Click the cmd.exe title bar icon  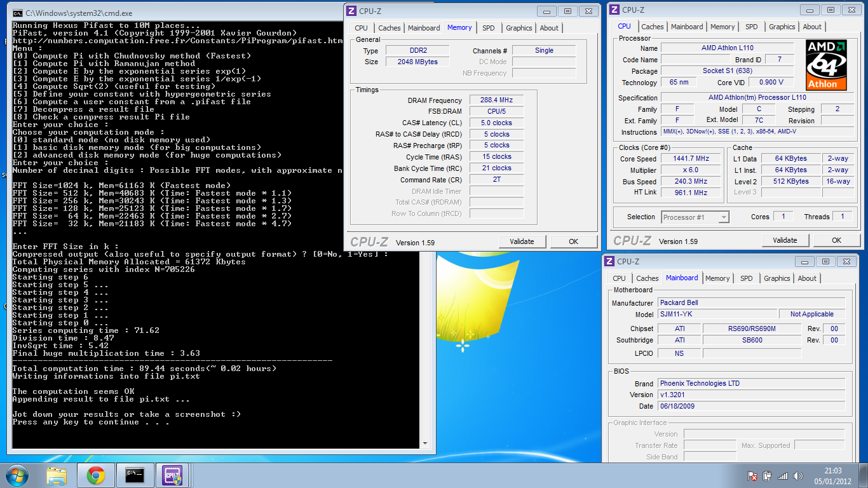click(18, 13)
